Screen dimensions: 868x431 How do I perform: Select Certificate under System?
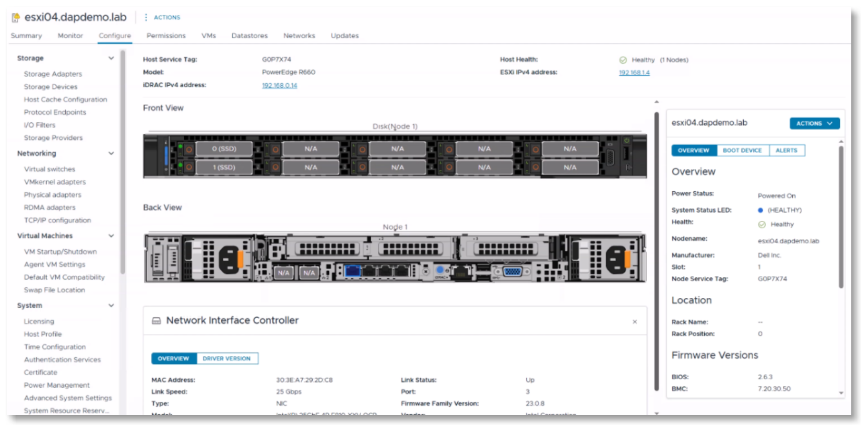[x=41, y=372]
